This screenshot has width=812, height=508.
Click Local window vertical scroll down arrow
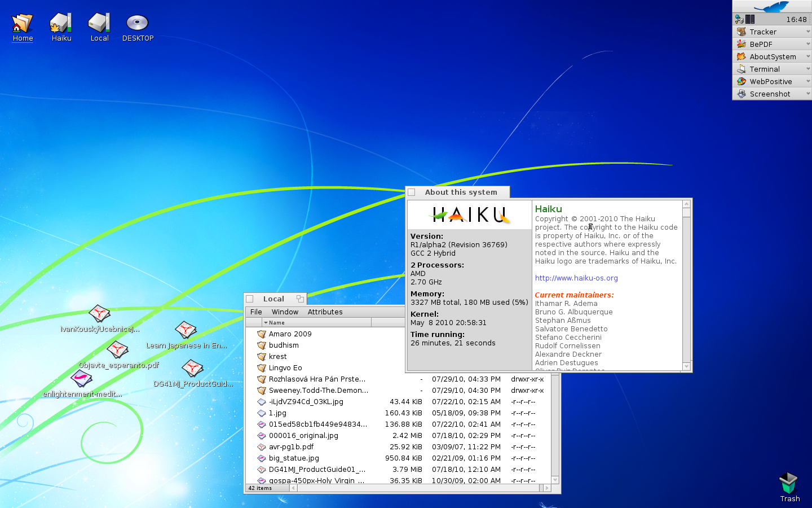click(x=555, y=480)
